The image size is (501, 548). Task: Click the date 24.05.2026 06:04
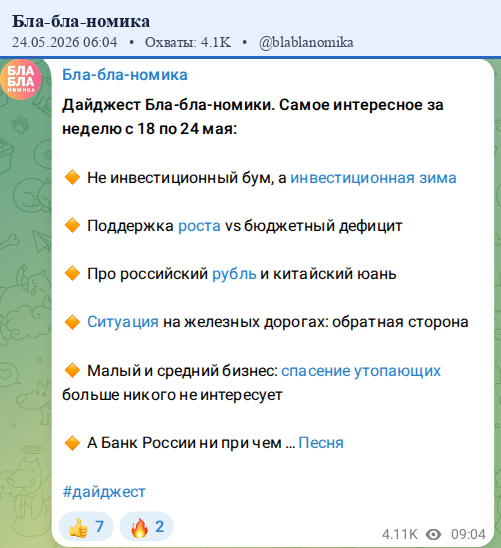65,42
